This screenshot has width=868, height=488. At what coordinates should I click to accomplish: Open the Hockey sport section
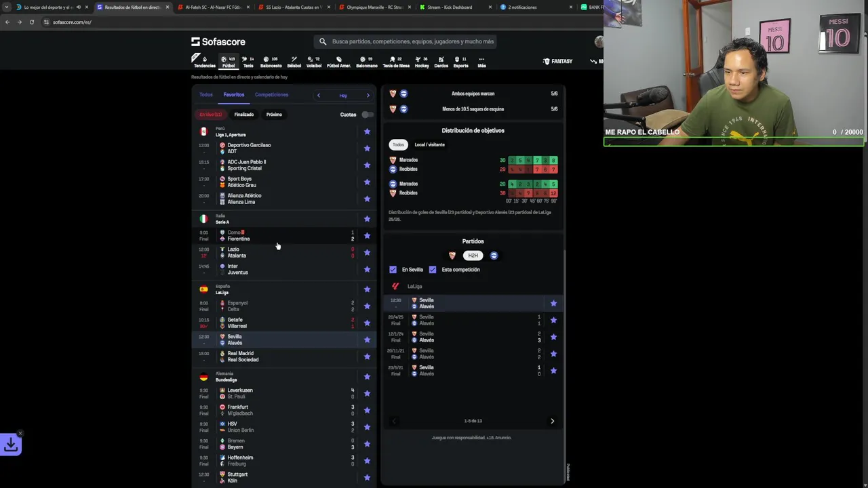point(422,61)
